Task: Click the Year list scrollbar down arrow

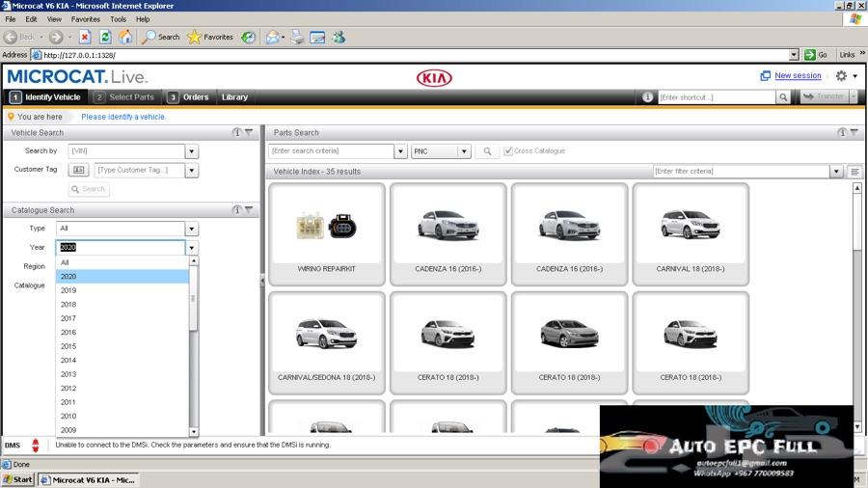Action: click(194, 431)
